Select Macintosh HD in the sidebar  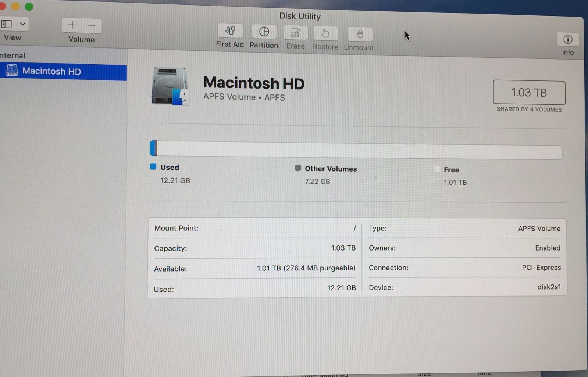point(63,72)
